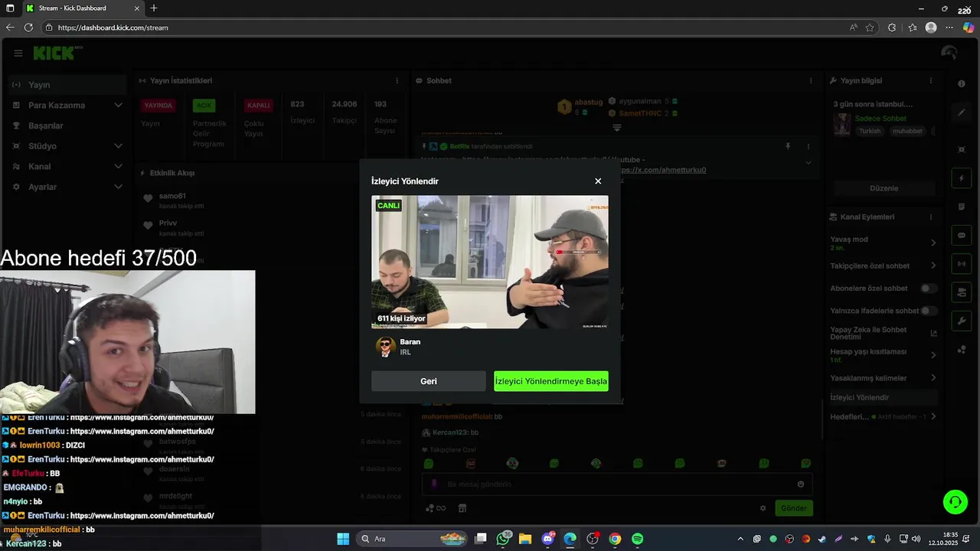Toggle the broadcast signal panel icon
Image resolution: width=980 pixels, height=551 pixels.
(x=962, y=264)
